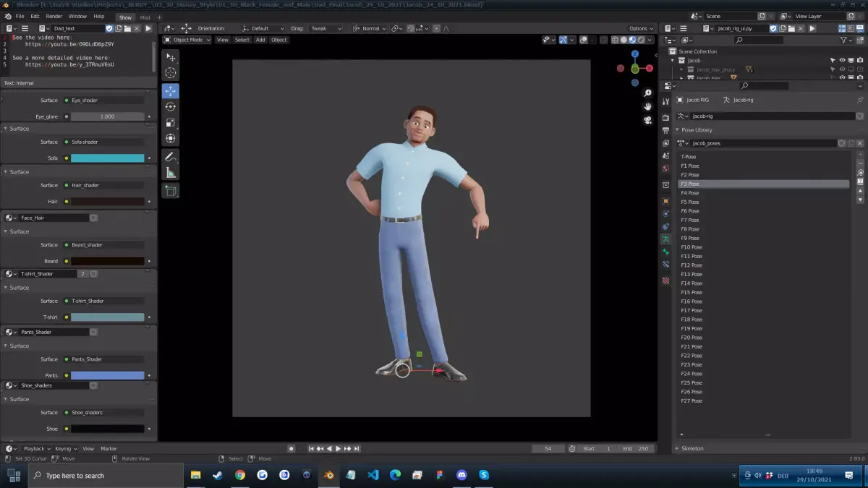This screenshot has height=488, width=868.
Task: Click the Windows taskbar search box
Action: pyautogui.click(x=106, y=475)
